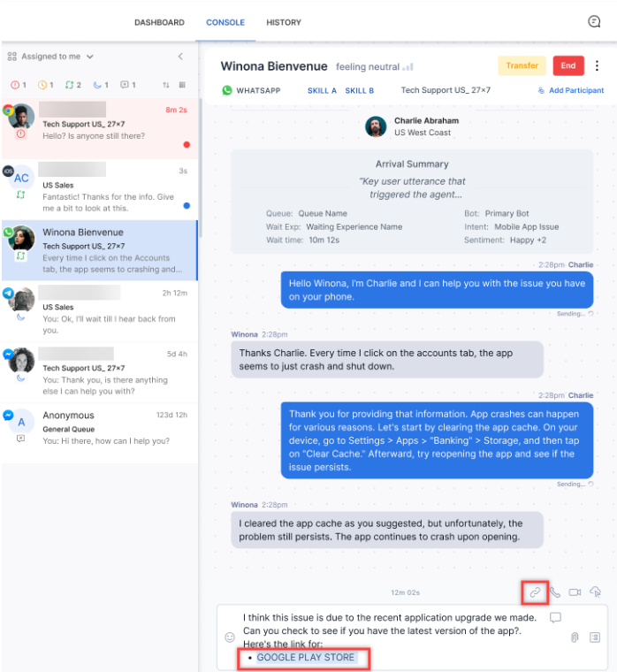Collapse the conversation list panel chevron

coord(181,57)
